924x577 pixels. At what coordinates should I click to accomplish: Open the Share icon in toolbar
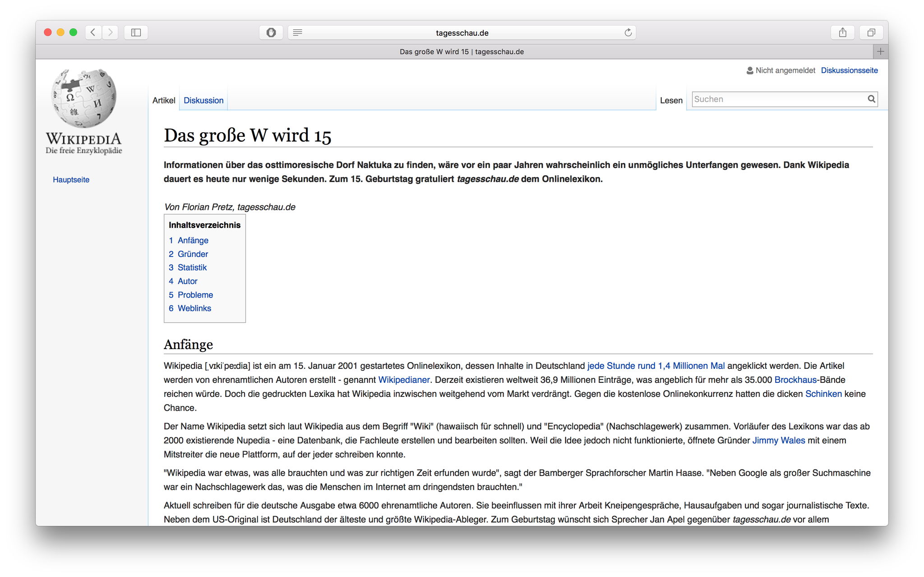842,33
